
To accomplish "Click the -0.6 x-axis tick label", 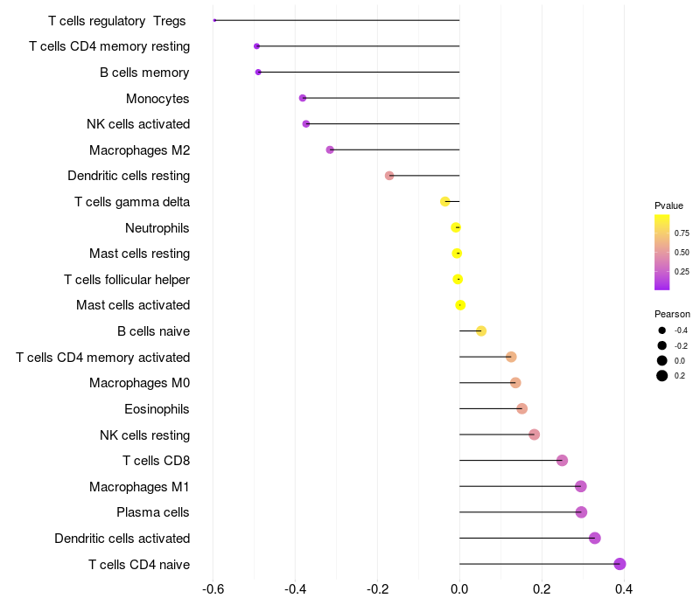I will 213,589.
